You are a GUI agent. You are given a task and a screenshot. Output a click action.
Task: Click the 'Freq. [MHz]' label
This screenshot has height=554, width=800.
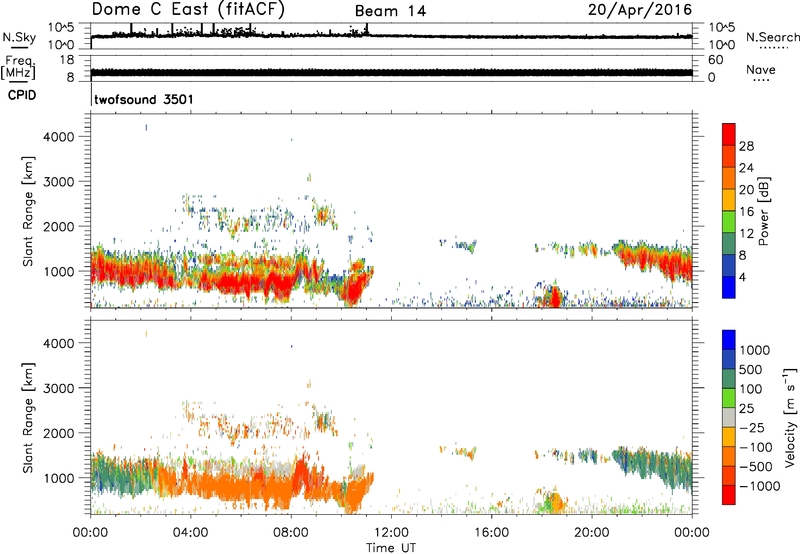click(18, 68)
